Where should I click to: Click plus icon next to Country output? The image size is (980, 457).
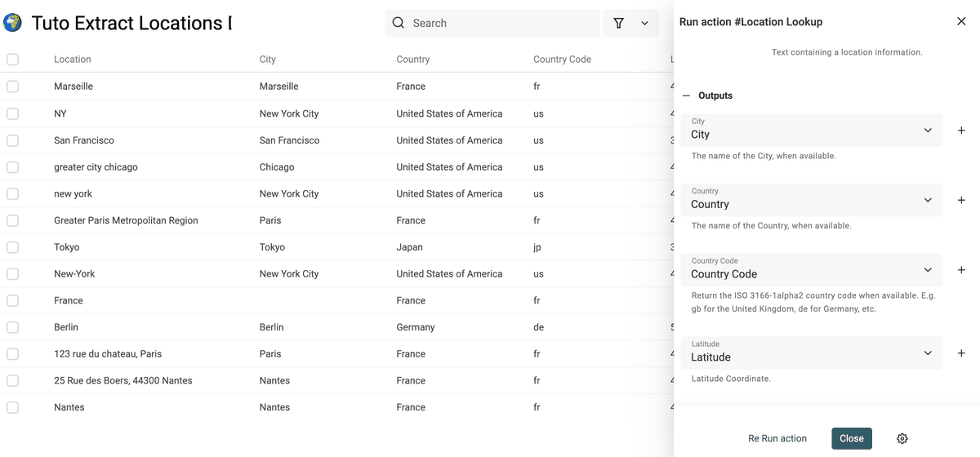coord(961,200)
